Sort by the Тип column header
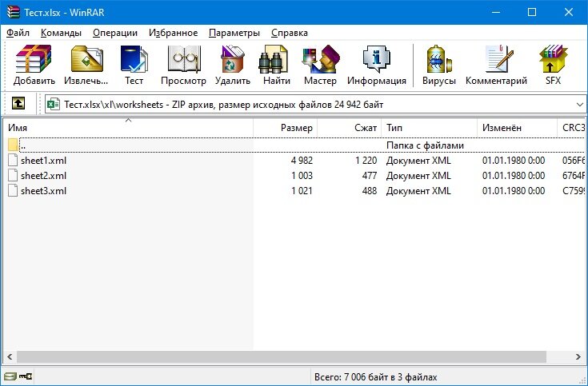 pyautogui.click(x=430, y=128)
